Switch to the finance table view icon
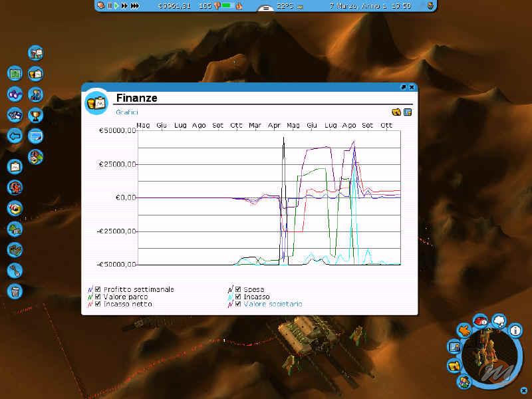 pyautogui.click(x=408, y=112)
